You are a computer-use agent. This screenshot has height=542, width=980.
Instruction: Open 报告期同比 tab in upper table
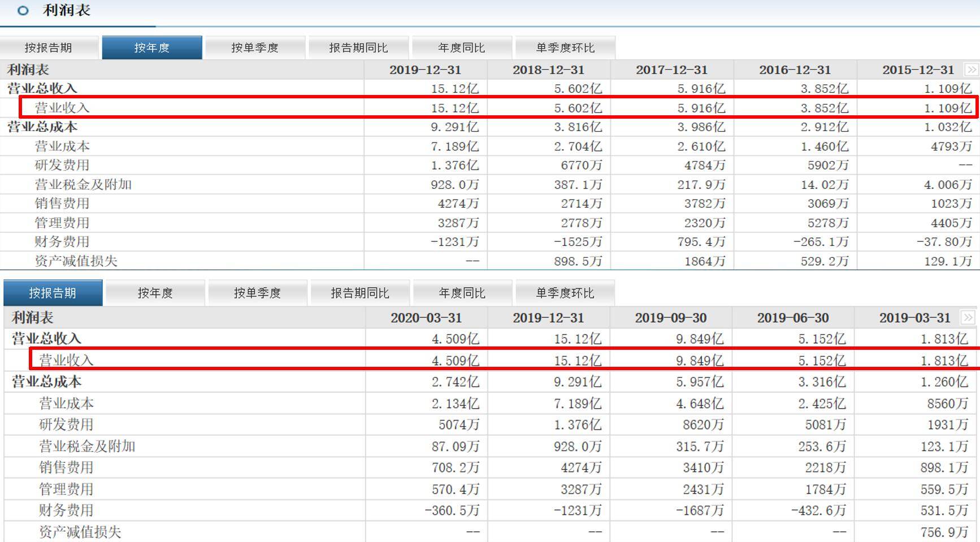coord(358,47)
